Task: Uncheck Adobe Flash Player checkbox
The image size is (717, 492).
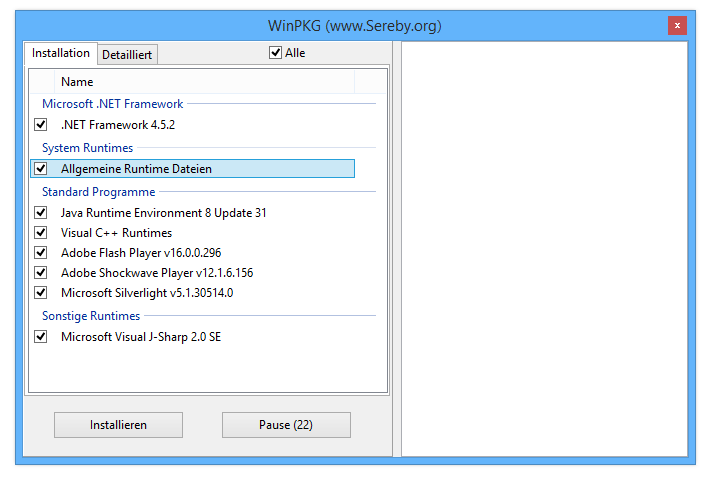Action: tap(41, 252)
